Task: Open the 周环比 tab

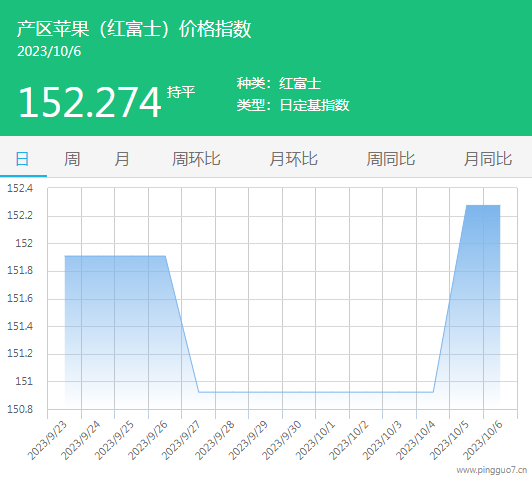Action: [196, 159]
